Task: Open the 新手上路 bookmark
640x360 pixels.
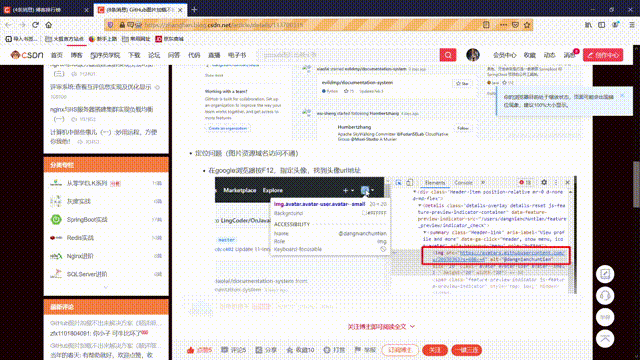Action: [x=103, y=39]
